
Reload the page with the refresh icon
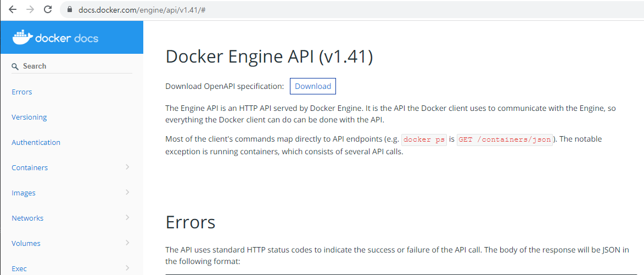click(x=48, y=9)
